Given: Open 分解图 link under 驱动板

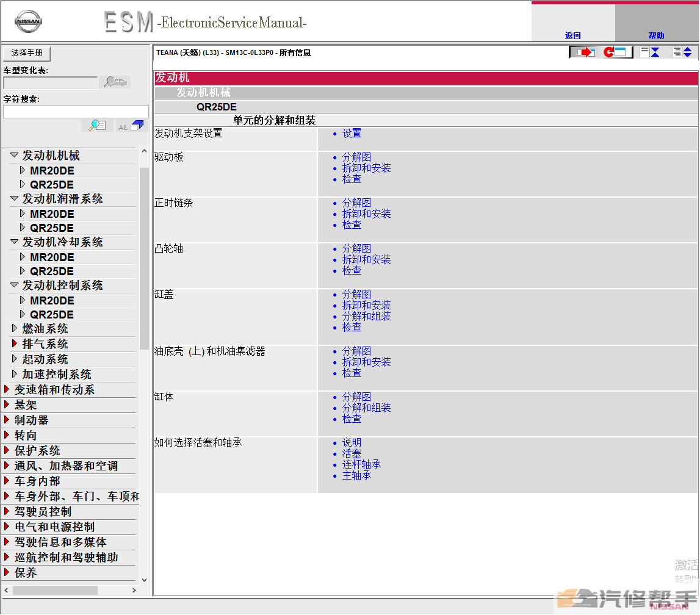Looking at the screenshot, I should (356, 157).
